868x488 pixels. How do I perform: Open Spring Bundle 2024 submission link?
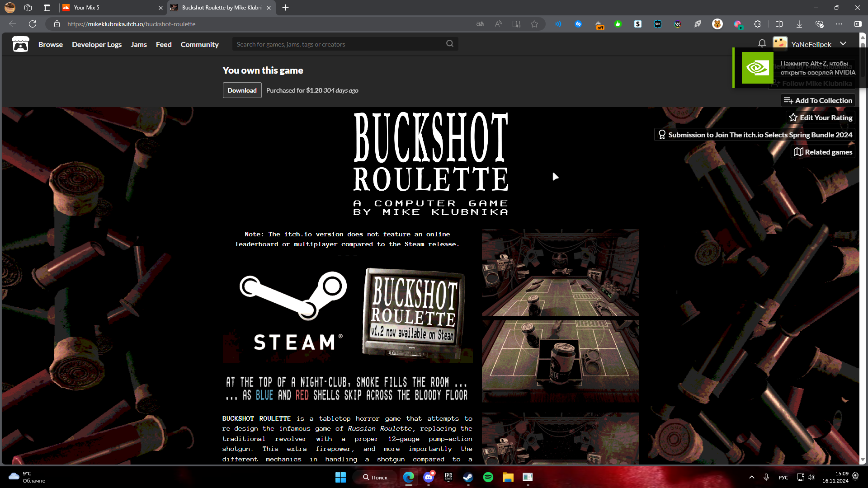click(755, 135)
